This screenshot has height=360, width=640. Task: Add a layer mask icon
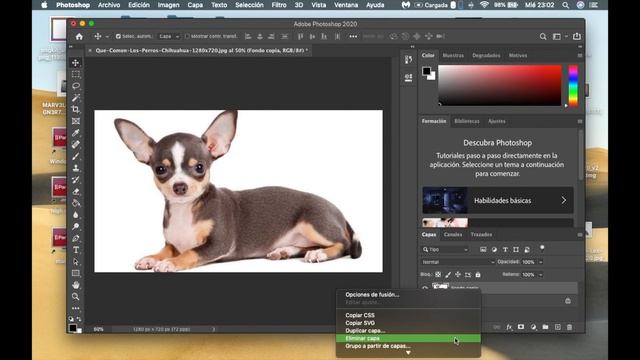521,327
